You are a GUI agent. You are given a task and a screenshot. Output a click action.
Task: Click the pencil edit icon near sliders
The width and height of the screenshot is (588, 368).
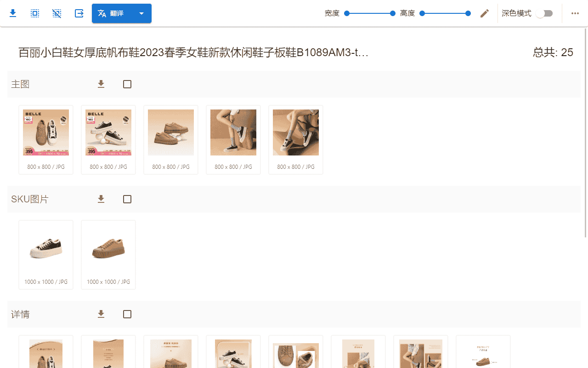[x=484, y=13]
